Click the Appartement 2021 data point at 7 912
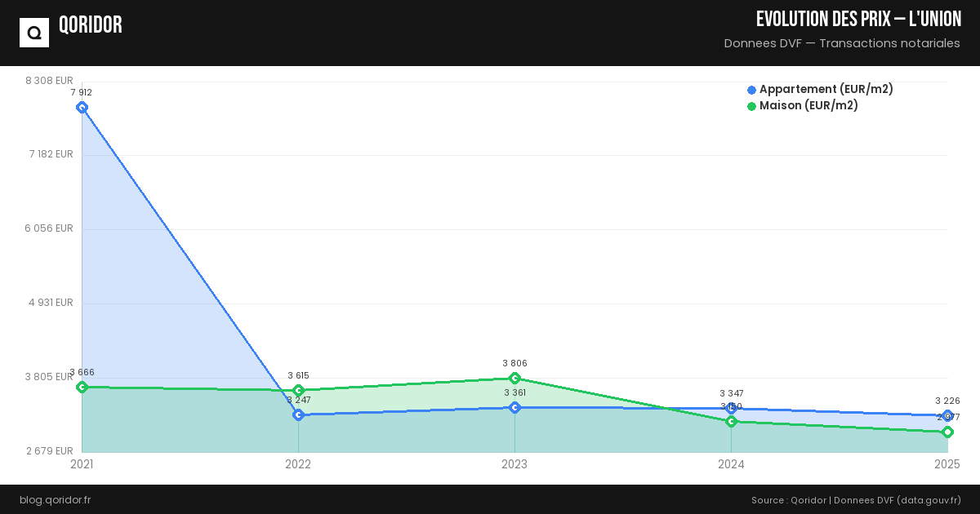The width and height of the screenshot is (980, 514). click(x=82, y=107)
